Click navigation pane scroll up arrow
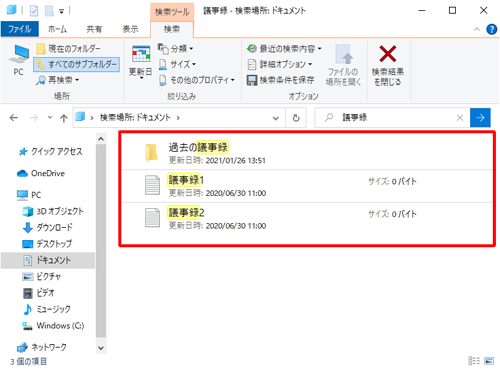The width and height of the screenshot is (500, 370). tap(101, 139)
